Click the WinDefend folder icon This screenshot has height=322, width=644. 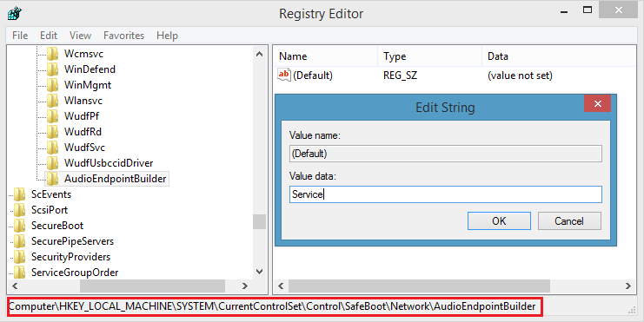[x=52, y=69]
